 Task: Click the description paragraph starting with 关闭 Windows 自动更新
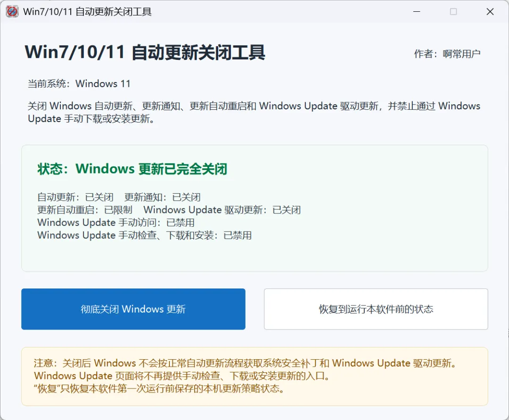(254, 112)
